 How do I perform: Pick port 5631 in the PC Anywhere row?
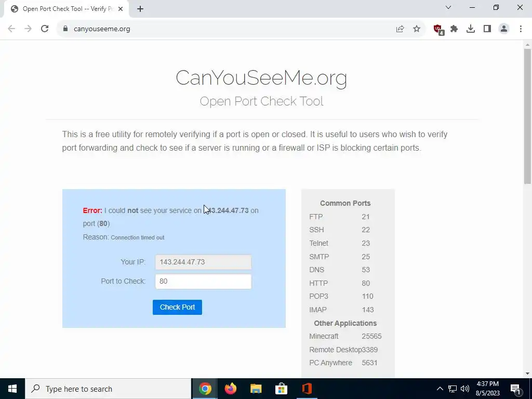point(369,363)
